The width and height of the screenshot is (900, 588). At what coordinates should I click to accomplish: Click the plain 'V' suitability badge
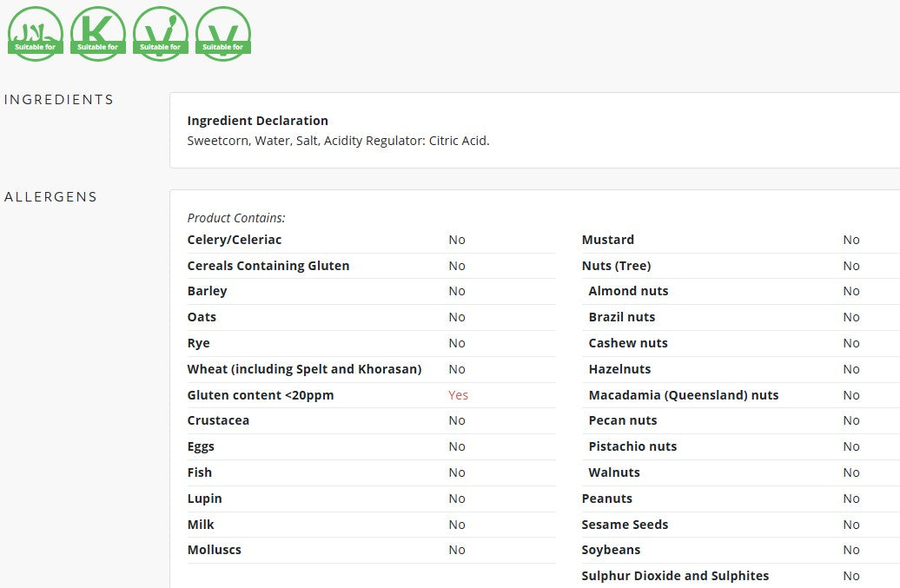click(x=223, y=34)
